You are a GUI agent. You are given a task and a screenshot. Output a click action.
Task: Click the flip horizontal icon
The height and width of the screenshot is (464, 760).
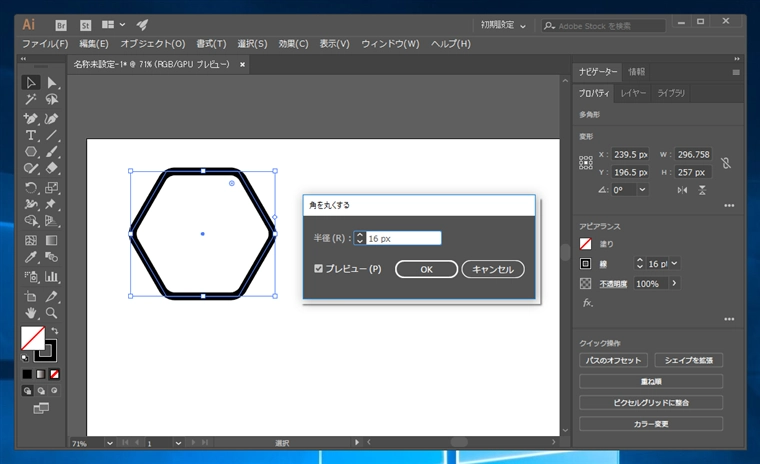pos(682,190)
